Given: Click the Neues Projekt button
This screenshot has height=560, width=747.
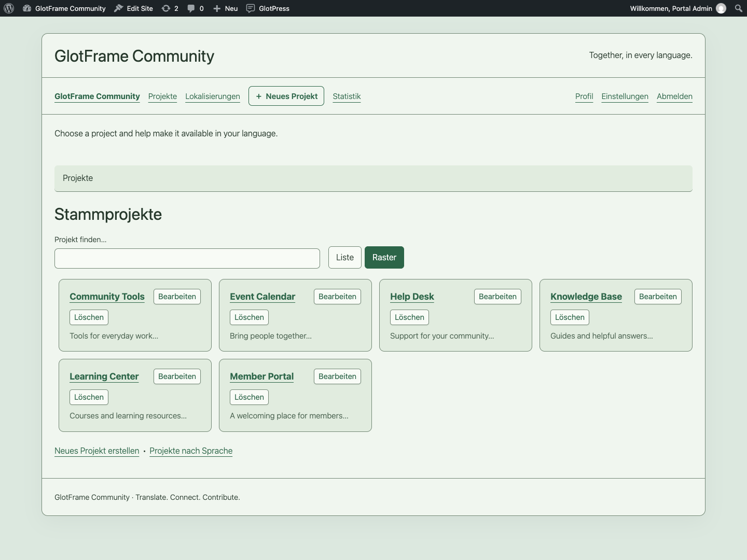Looking at the screenshot, I should click(x=286, y=96).
